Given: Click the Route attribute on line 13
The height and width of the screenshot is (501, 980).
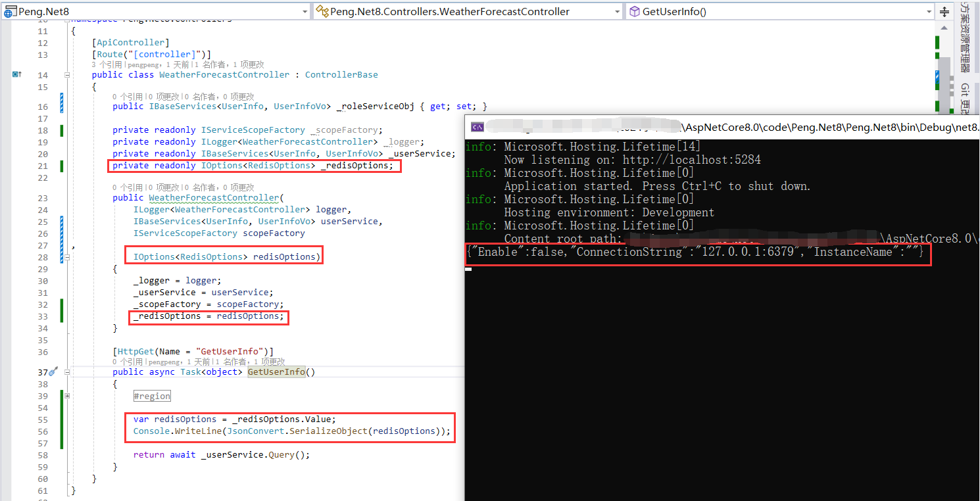Looking at the screenshot, I should pyautogui.click(x=151, y=55).
